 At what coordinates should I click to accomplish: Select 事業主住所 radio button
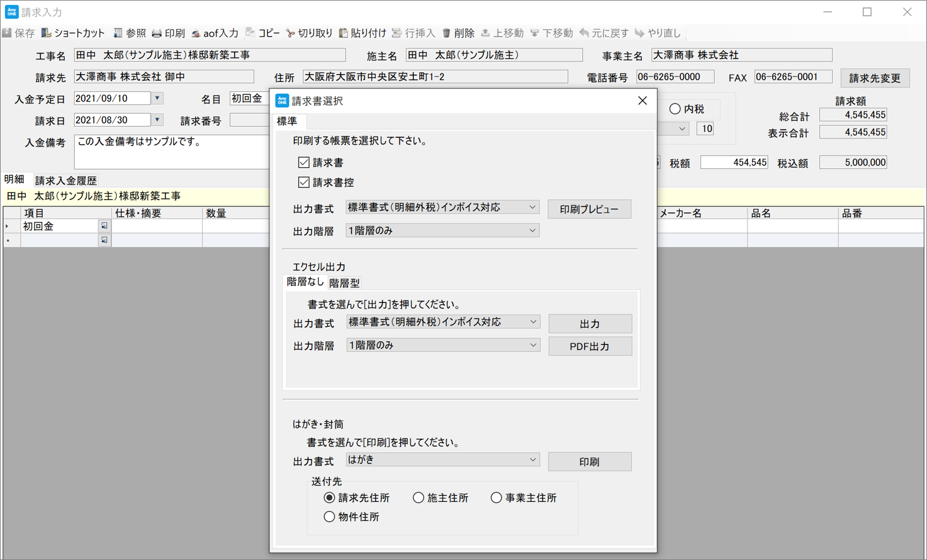[x=496, y=498]
